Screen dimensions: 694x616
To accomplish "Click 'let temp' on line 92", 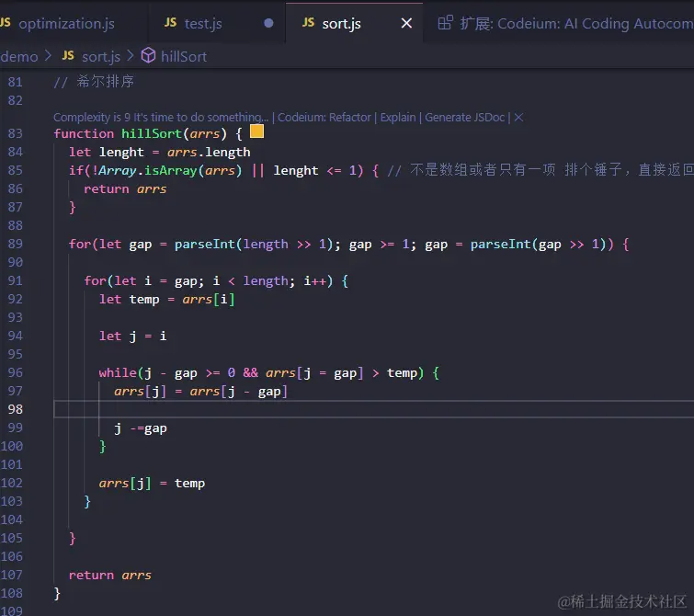I will pos(129,300).
